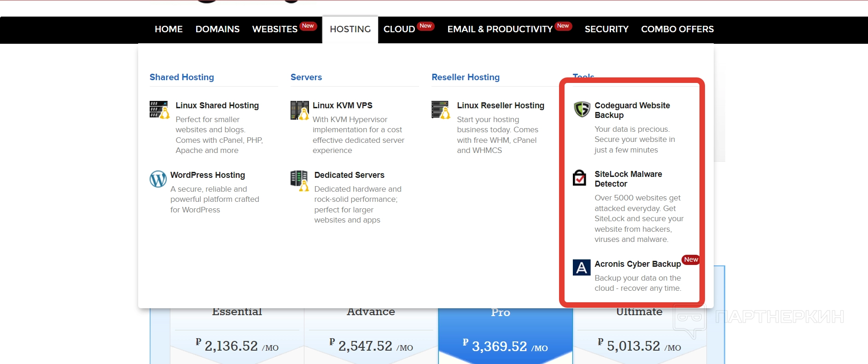Click the 'Over 5000 websites get attacked' description
Image resolution: width=868 pixels, height=364 pixels.
coord(639,219)
